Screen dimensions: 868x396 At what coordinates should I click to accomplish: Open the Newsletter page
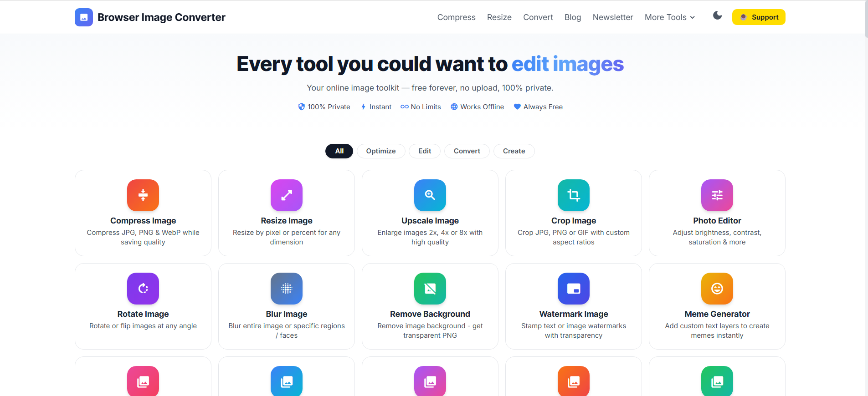tap(612, 17)
